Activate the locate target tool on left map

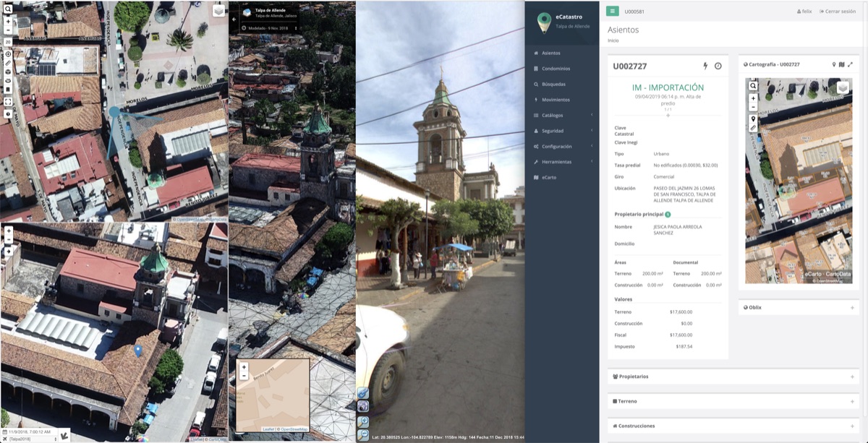(8, 54)
